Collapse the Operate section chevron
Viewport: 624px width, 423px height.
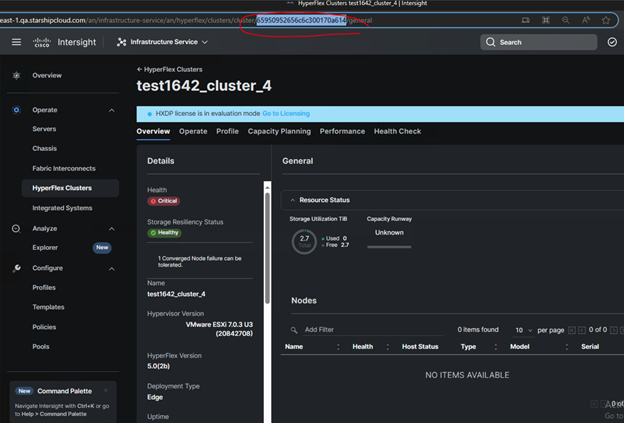(x=112, y=110)
